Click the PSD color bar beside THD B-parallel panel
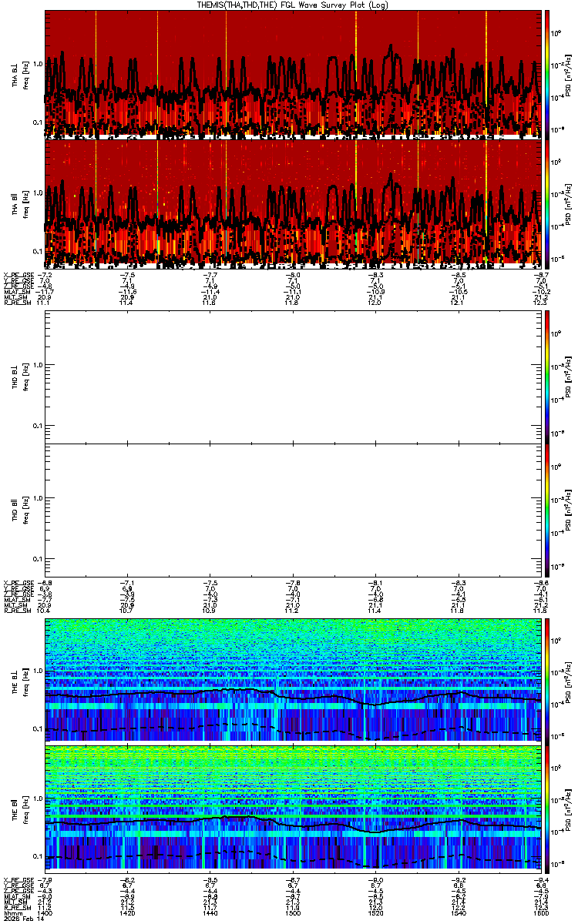The width and height of the screenshot is (578, 924). (548, 509)
